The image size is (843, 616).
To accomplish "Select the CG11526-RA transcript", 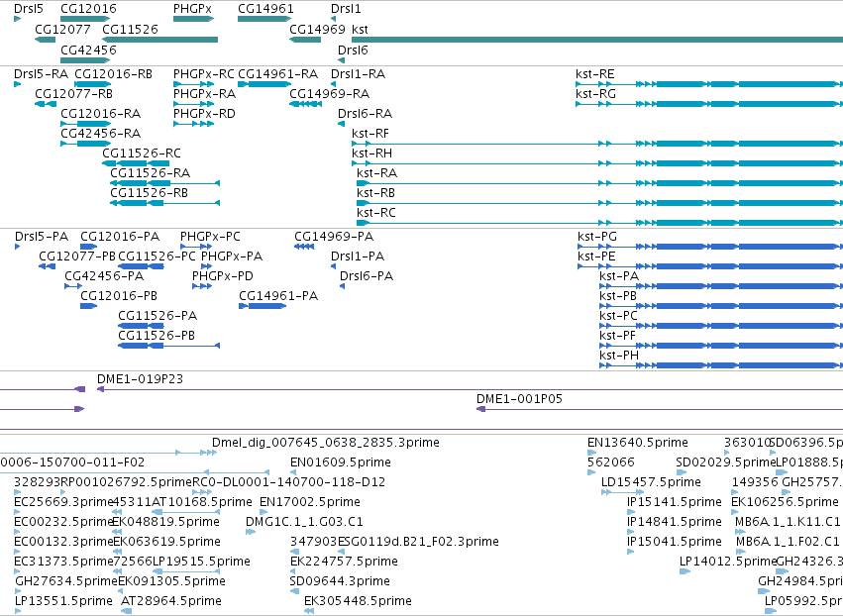I will [165, 183].
